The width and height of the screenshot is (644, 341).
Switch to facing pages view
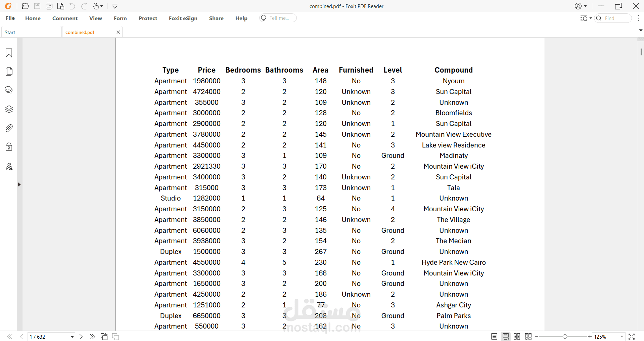[517, 337]
